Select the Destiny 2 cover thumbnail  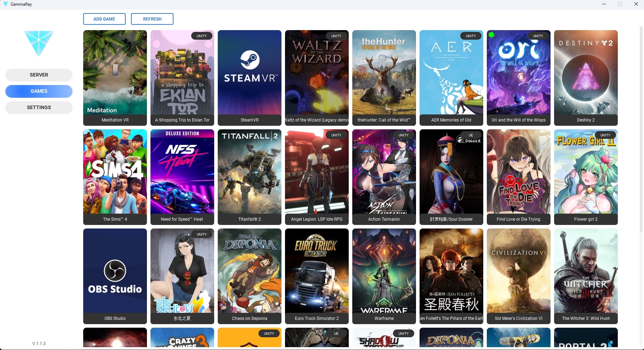point(586,73)
